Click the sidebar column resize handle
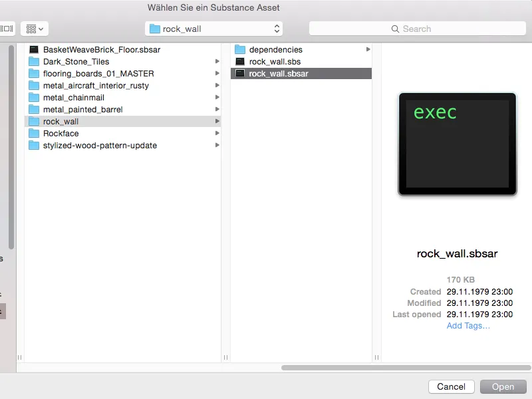The width and height of the screenshot is (532, 399). click(x=20, y=357)
